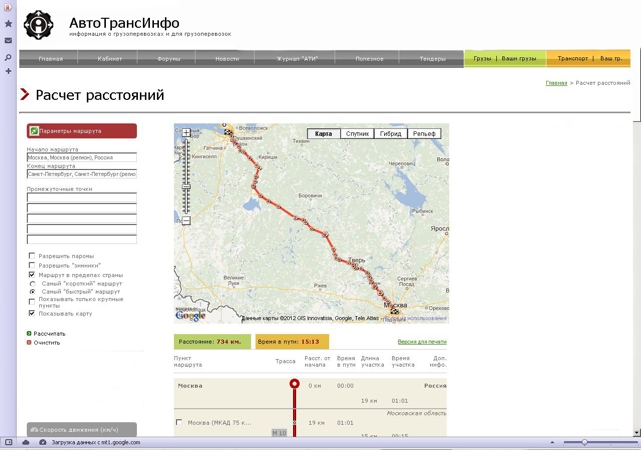641x450 pixels.
Task: Select the Карта map view
Action: (x=323, y=134)
